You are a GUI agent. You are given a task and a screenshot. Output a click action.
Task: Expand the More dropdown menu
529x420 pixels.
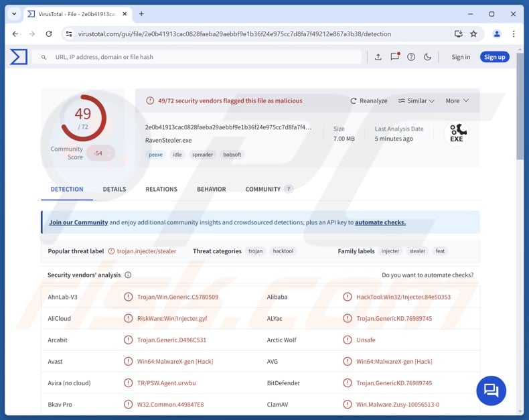tap(457, 100)
